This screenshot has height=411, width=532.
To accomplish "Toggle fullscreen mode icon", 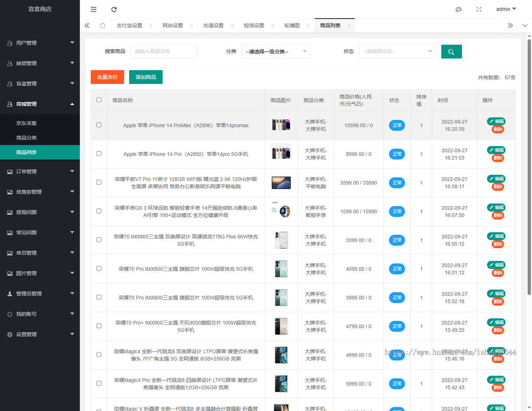I will click(479, 9).
